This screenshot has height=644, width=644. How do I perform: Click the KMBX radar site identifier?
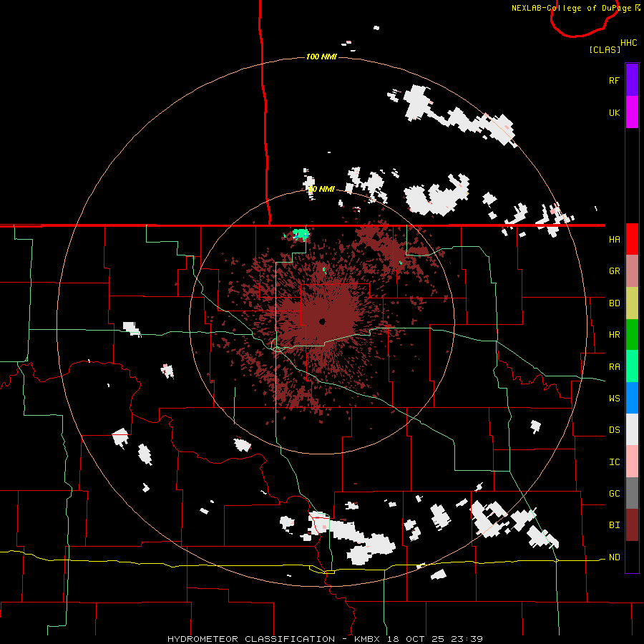click(x=369, y=639)
